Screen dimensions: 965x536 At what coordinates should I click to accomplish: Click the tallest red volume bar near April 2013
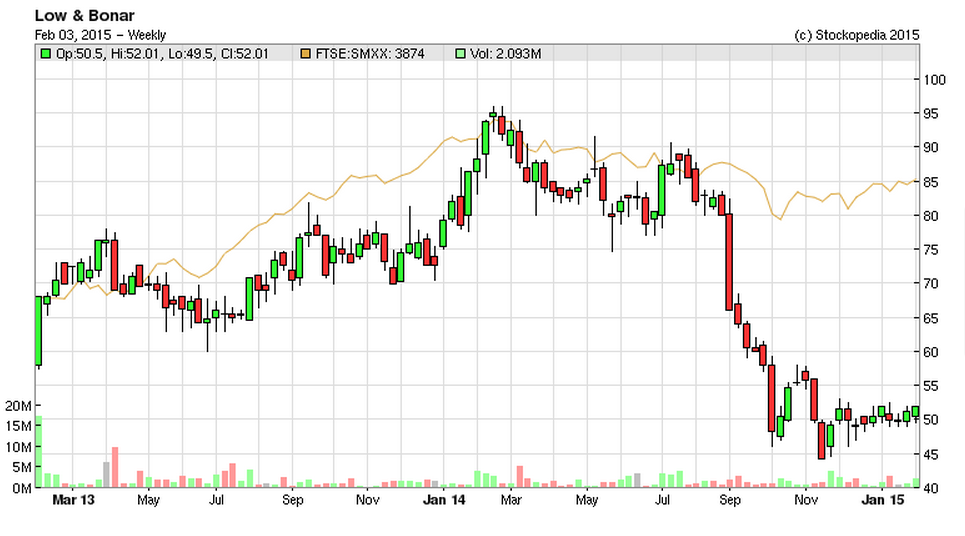114,467
